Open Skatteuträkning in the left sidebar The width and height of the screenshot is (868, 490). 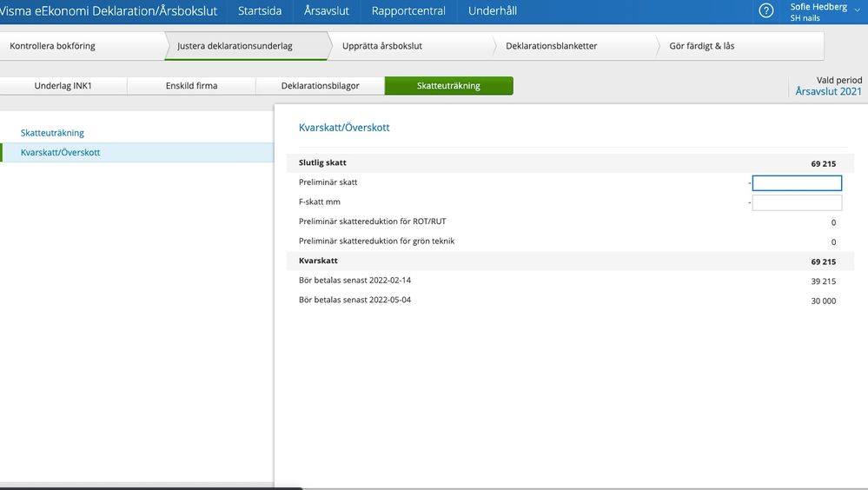coord(52,133)
